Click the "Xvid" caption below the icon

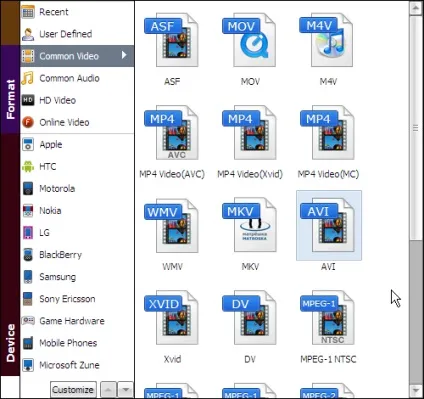tap(172, 359)
